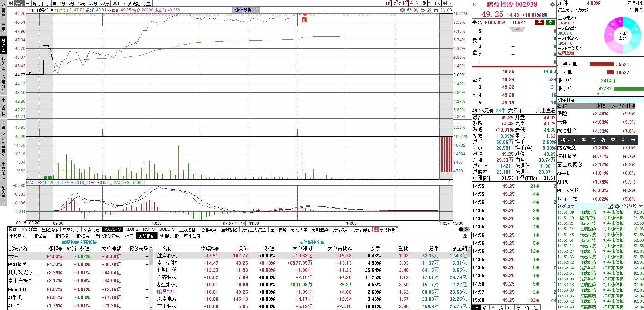Select the KDJFS indicator tab
This screenshot has height=310, width=644.
[x=132, y=229]
